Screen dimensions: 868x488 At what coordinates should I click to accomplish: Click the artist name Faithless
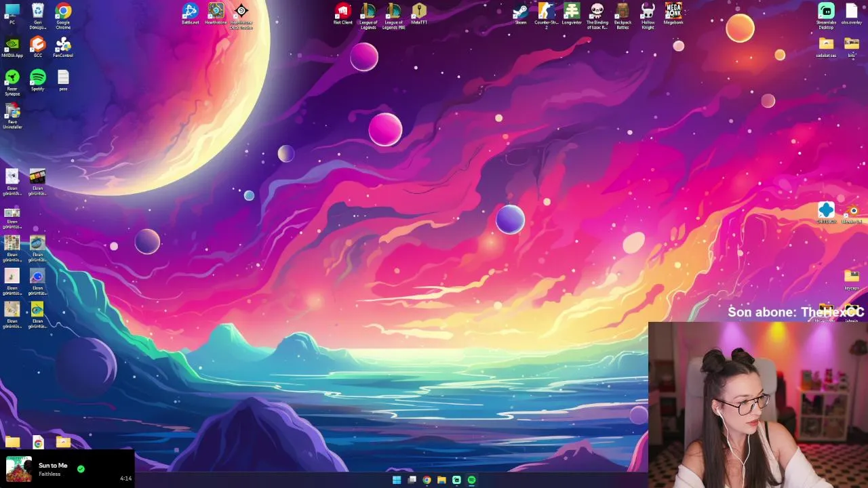coord(50,474)
